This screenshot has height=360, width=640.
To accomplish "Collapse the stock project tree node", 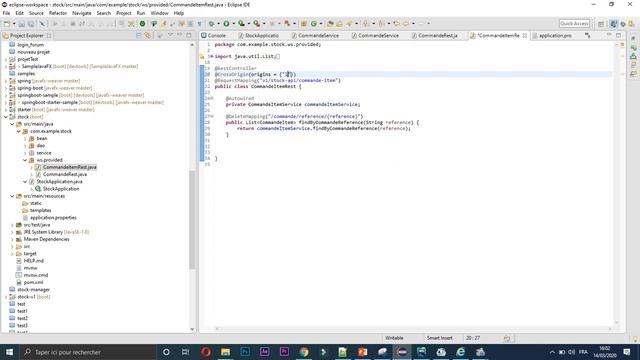I will point(6,117).
